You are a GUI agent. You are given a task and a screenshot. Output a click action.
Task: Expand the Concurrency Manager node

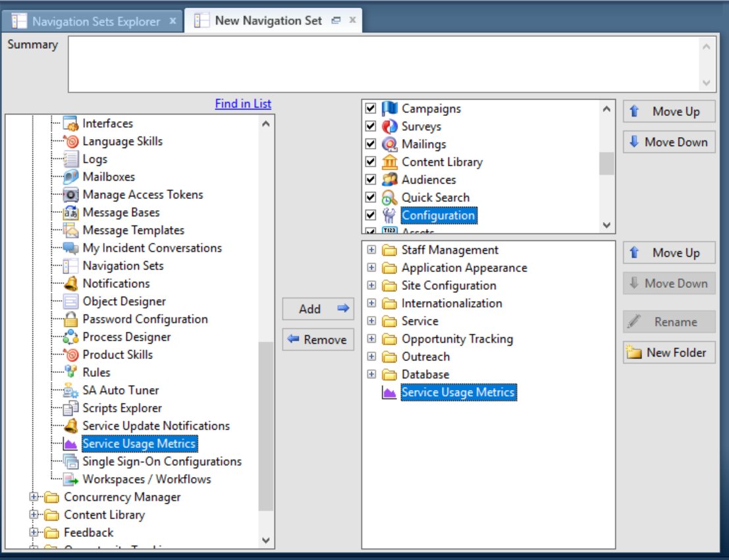coord(34,497)
